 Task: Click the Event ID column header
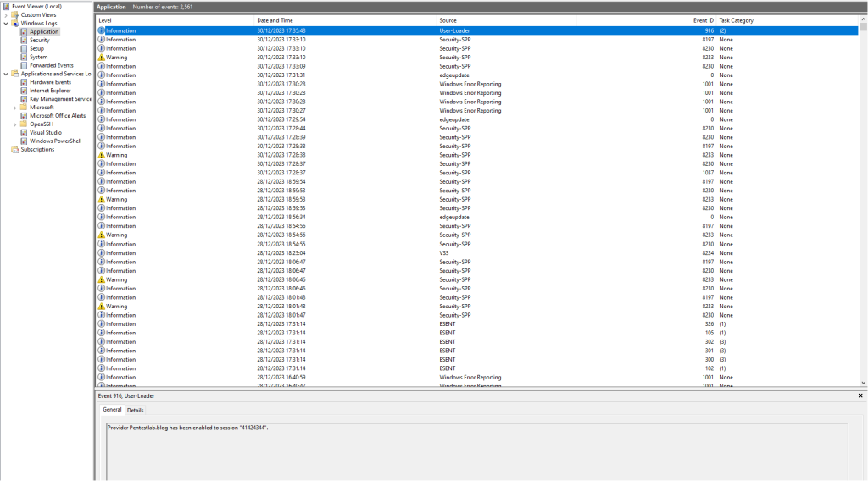point(704,20)
